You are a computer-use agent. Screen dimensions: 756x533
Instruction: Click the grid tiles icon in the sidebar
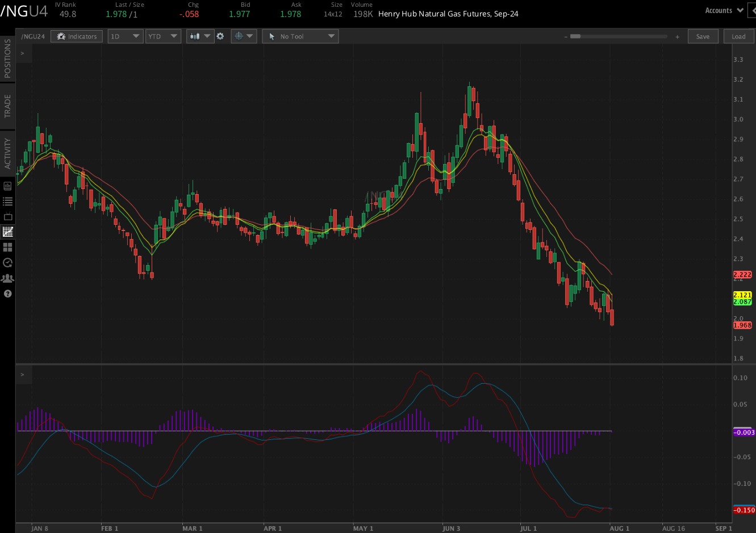(x=7, y=247)
